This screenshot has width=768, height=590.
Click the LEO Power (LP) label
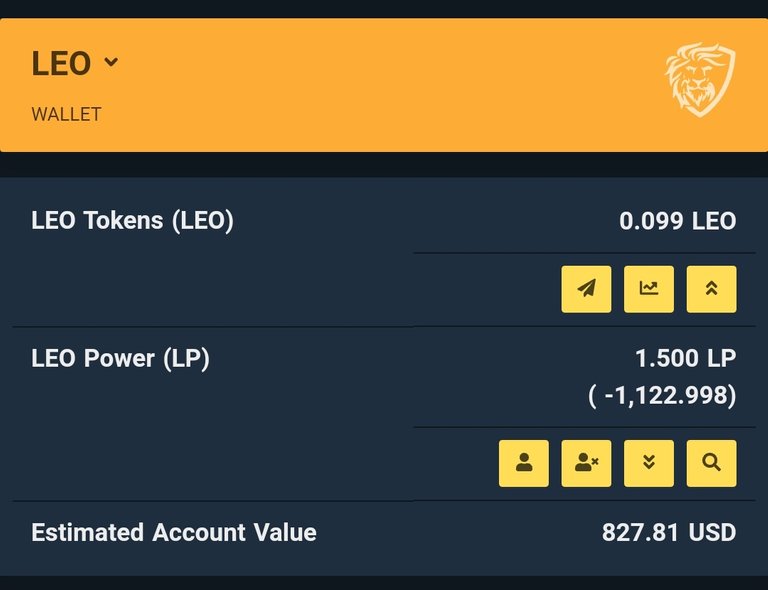click(120, 358)
